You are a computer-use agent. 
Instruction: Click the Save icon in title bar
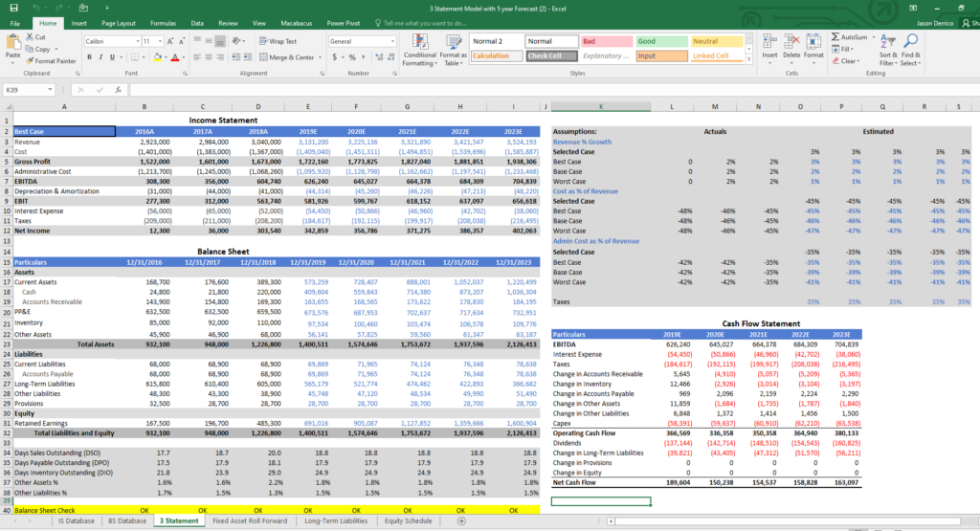click(14, 8)
